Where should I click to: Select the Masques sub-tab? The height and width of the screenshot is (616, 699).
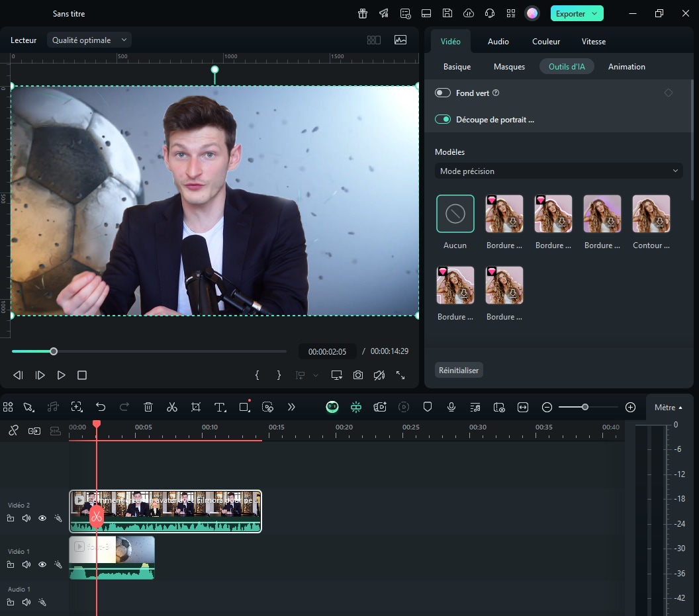509,66
